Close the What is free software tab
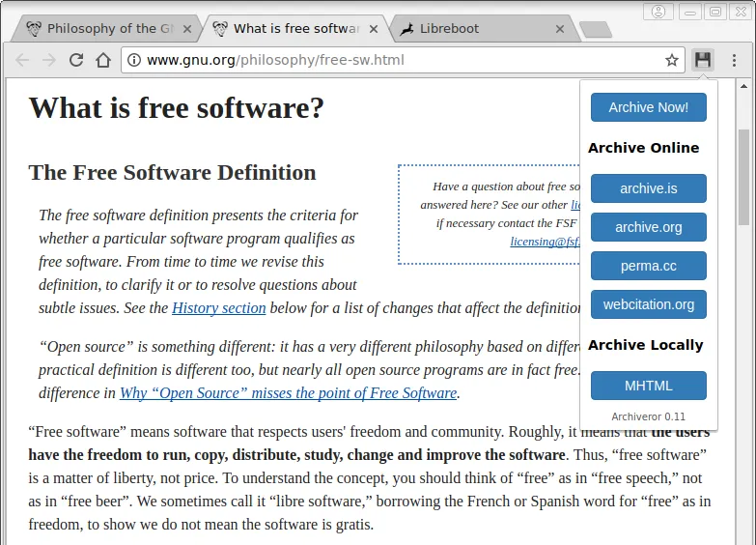Screen dimensions: 756x545 click(374, 29)
